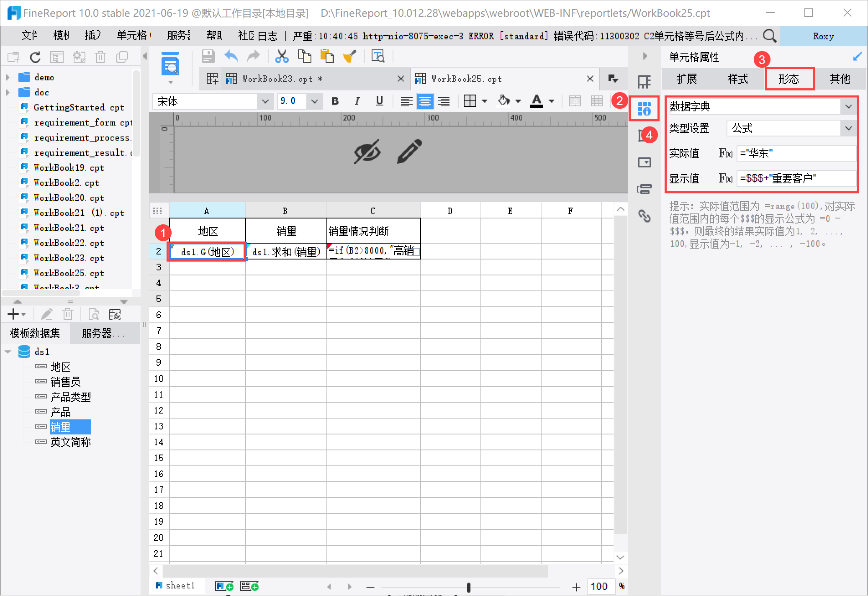Toggle italic formatting
This screenshot has height=596, width=868.
tap(357, 101)
